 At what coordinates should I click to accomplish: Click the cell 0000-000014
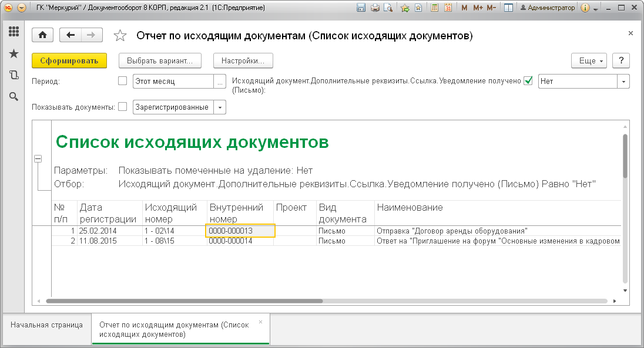click(x=240, y=241)
